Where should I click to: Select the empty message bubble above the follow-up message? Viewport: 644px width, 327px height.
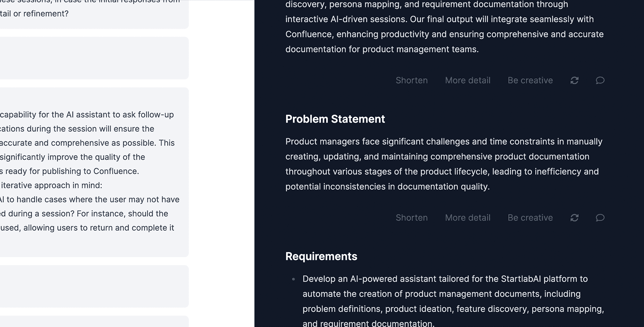click(x=94, y=58)
